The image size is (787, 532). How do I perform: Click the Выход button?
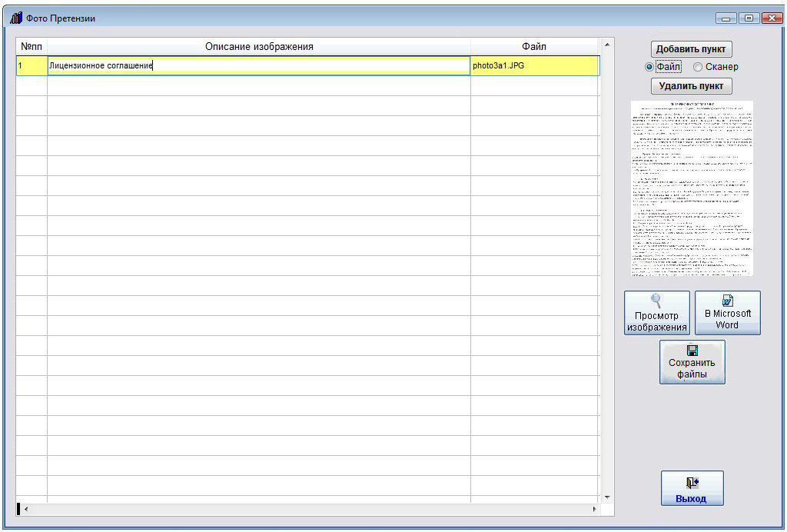pyautogui.click(x=692, y=488)
